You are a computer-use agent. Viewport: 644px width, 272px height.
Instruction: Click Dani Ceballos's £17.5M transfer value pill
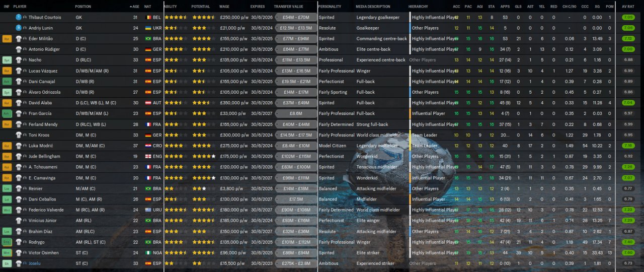pyautogui.click(x=296, y=199)
